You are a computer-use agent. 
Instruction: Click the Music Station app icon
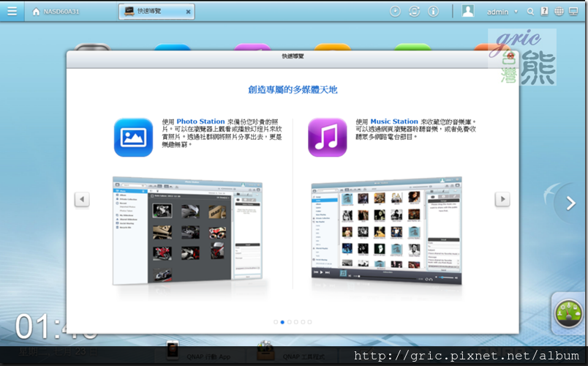point(328,138)
